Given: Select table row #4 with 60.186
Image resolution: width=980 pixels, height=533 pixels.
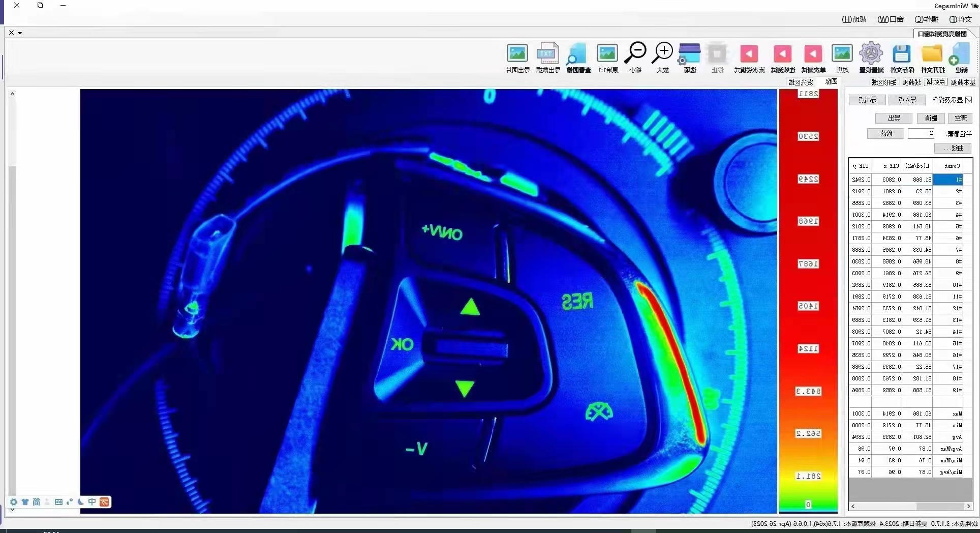Looking at the screenshot, I should point(906,215).
